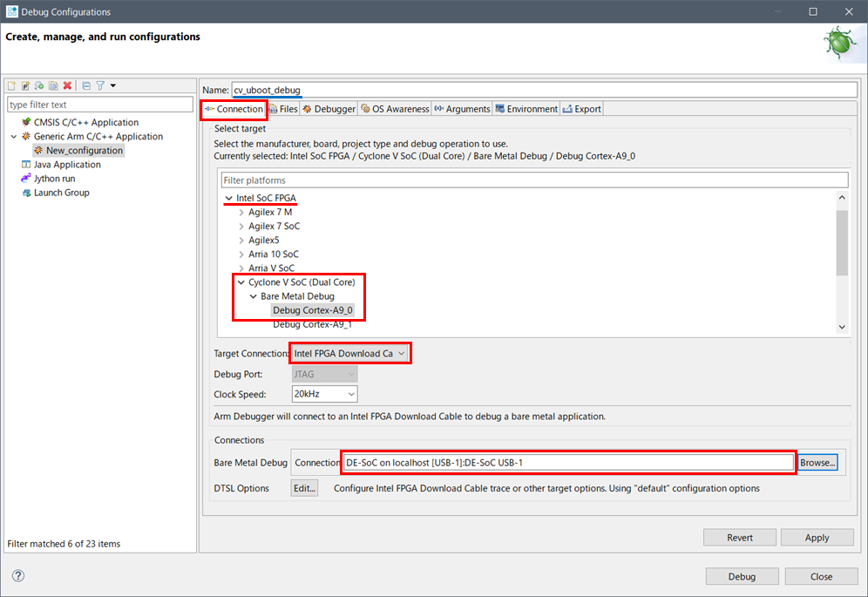Screen dimensions: 868x597
Task: Click Browse for the connection
Action: click(x=817, y=462)
